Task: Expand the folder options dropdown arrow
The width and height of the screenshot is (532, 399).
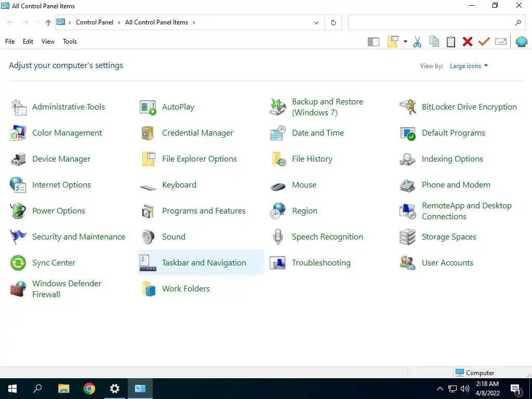Action: pyautogui.click(x=405, y=42)
